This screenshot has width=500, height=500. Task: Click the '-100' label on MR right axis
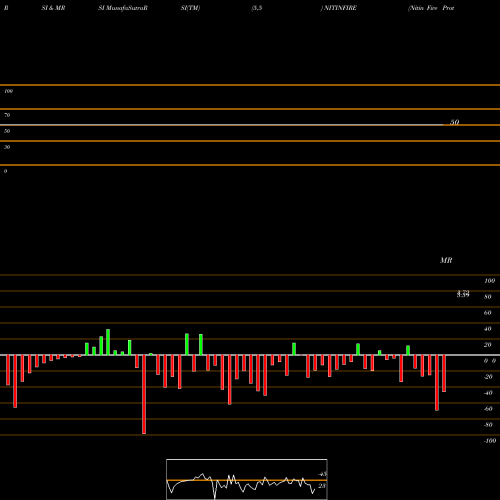490,441
